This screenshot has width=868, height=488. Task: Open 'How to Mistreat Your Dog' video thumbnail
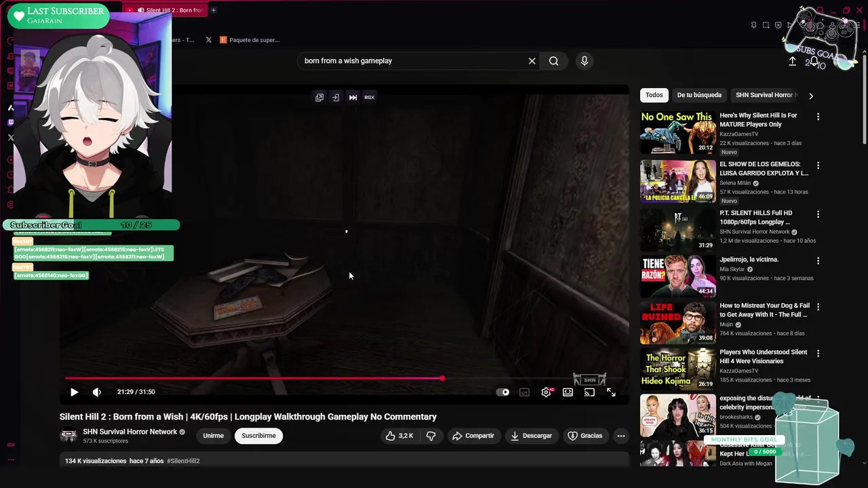coord(678,323)
